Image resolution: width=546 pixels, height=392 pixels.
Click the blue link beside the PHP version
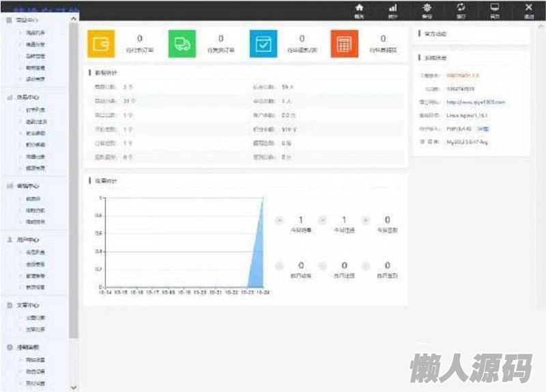tap(483, 129)
